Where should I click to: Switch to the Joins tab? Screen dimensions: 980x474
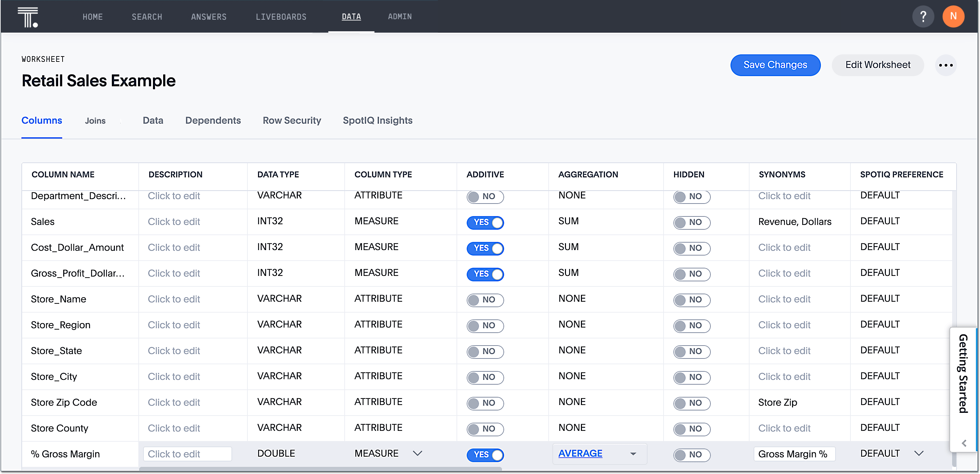pos(95,121)
